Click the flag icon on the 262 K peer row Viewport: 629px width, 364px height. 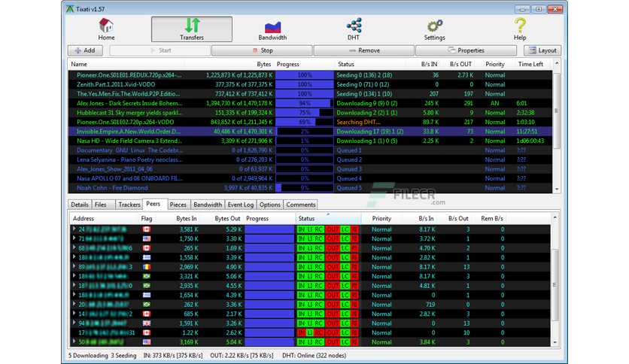click(147, 305)
